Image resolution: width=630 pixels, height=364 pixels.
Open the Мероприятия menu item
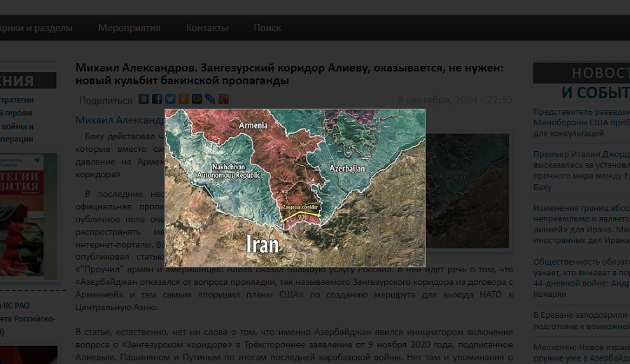(129, 28)
